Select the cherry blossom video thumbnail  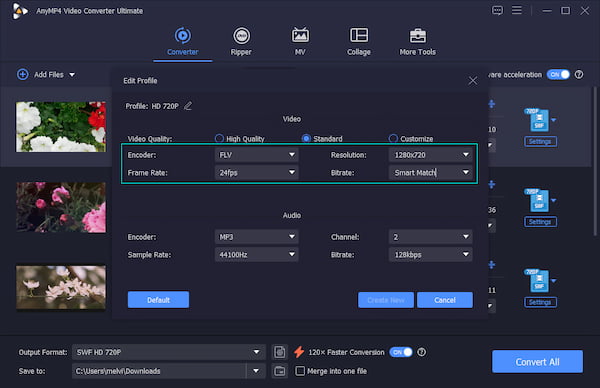click(61, 287)
